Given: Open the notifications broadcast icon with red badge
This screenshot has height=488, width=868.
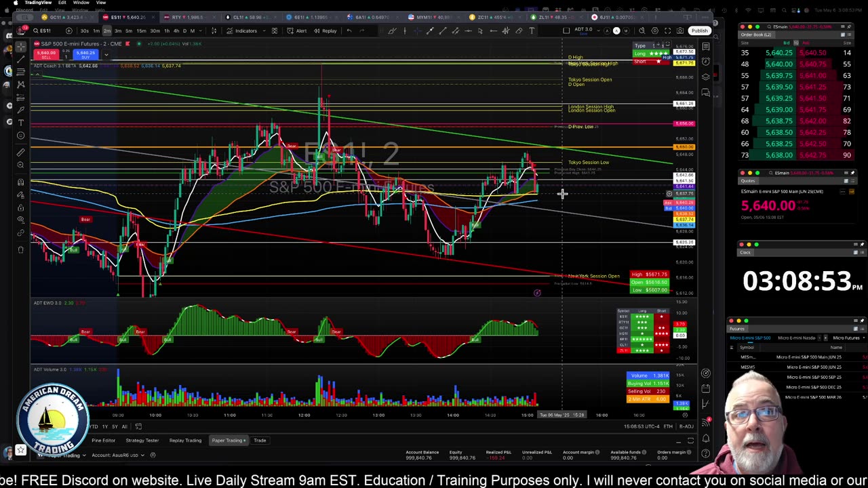Looking at the screenshot, I should 706,421.
